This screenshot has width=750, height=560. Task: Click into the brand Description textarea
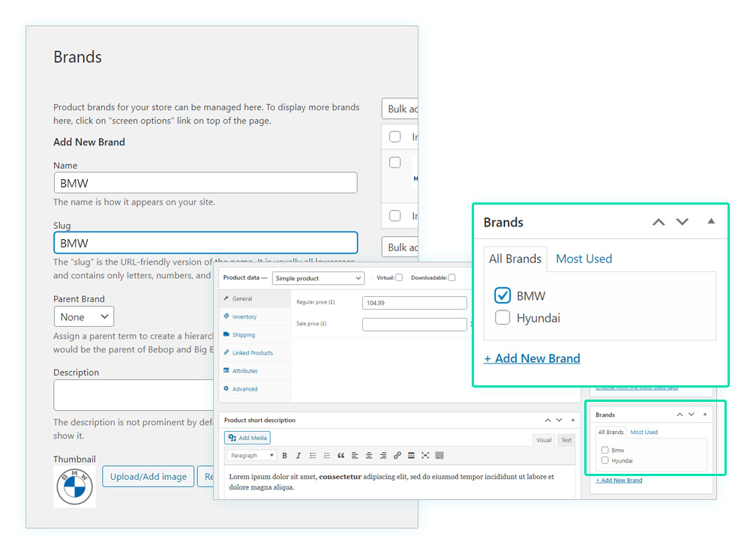pyautogui.click(x=133, y=395)
